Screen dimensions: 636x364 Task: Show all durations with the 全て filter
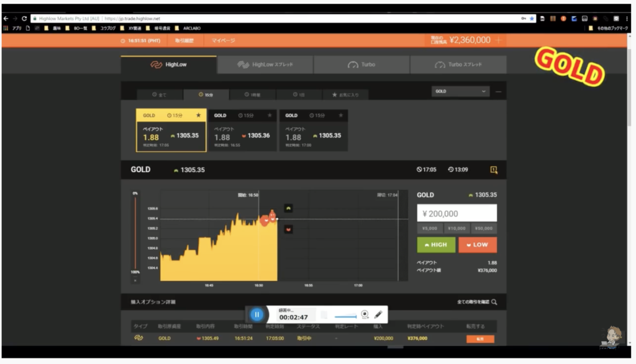point(160,94)
